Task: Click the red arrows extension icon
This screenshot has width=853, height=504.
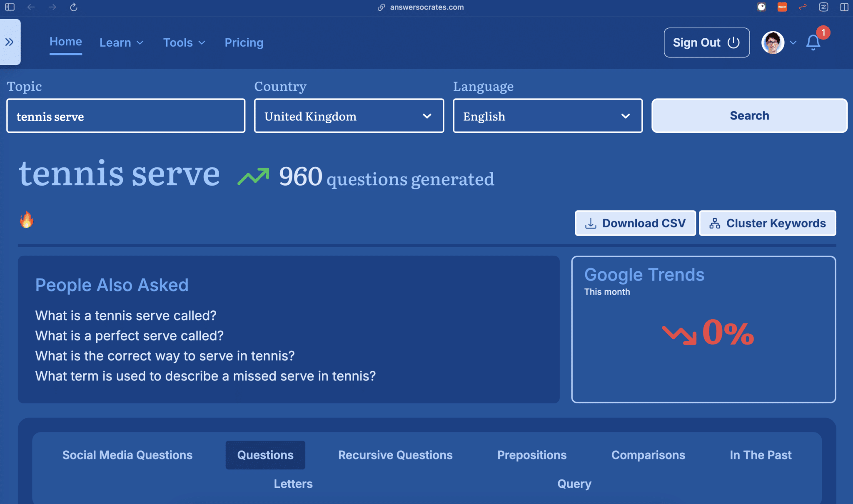Action: pyautogui.click(x=803, y=7)
